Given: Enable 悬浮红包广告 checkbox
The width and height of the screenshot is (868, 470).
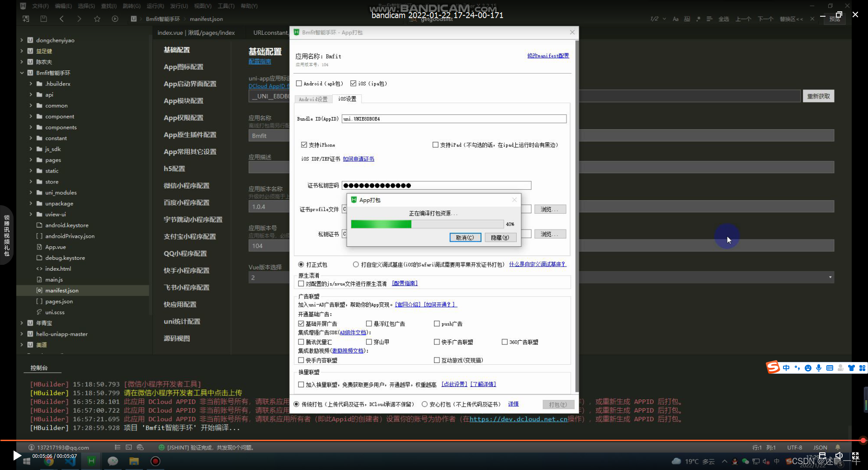Looking at the screenshot, I should click(369, 324).
